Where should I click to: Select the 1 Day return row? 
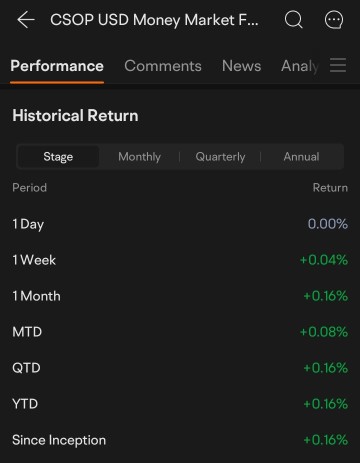180,224
